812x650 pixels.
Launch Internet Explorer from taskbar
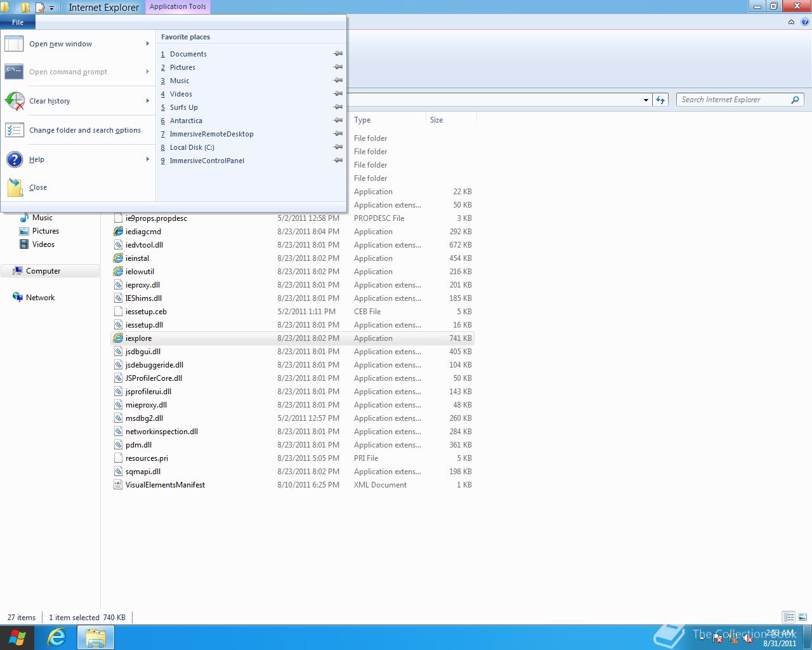[x=56, y=638]
